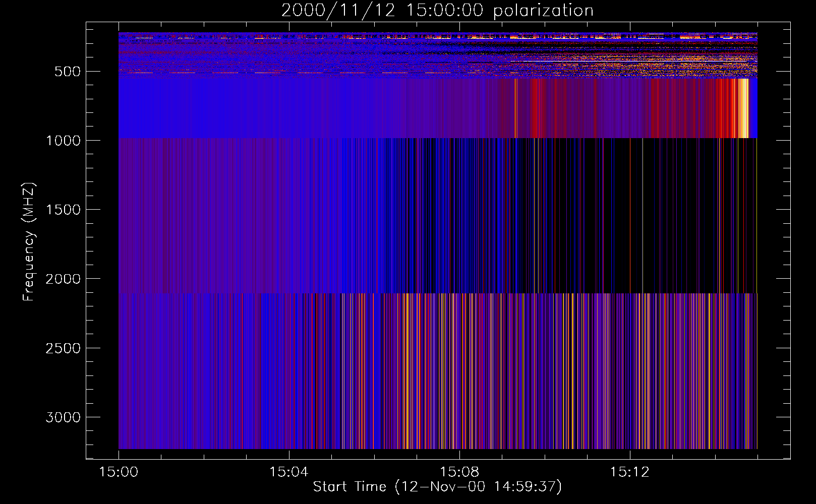Image resolution: width=816 pixels, height=504 pixels.
Task: Click the 15:08 time tick label
Action: point(459,472)
